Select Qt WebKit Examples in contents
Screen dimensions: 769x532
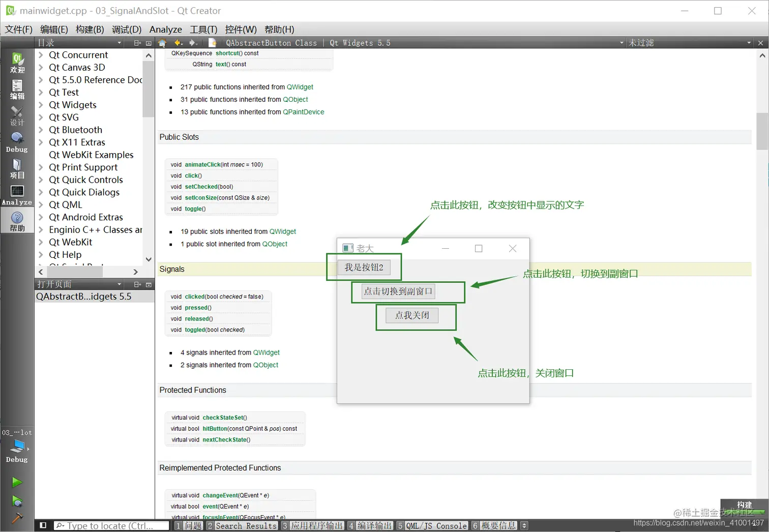[91, 155]
